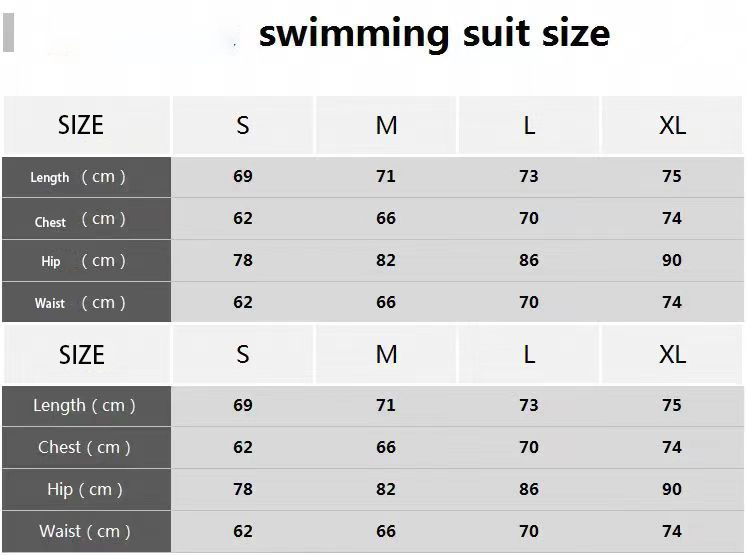This screenshot has width=746, height=556.
Task: Click the gray bar left of the title
Action: tap(8, 33)
